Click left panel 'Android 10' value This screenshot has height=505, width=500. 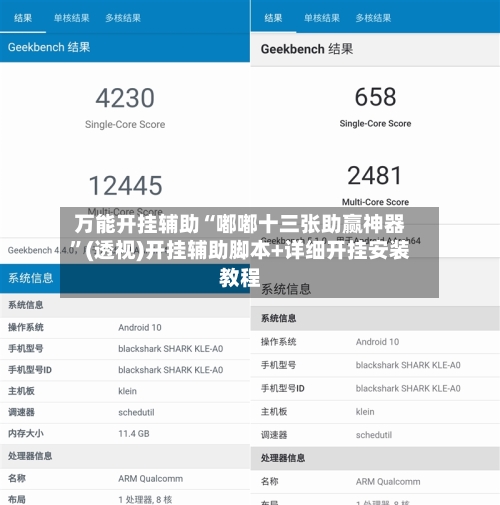pyautogui.click(x=140, y=327)
